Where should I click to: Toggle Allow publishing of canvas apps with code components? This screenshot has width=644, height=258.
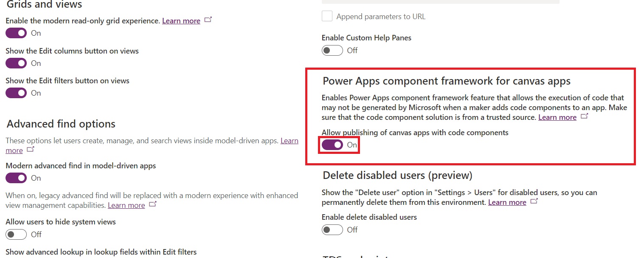coord(332,145)
